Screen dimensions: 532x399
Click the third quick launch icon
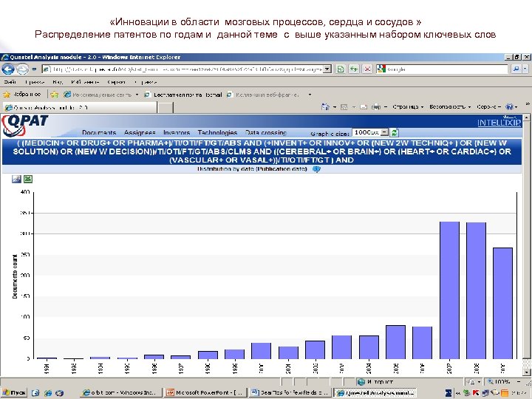[59, 393]
